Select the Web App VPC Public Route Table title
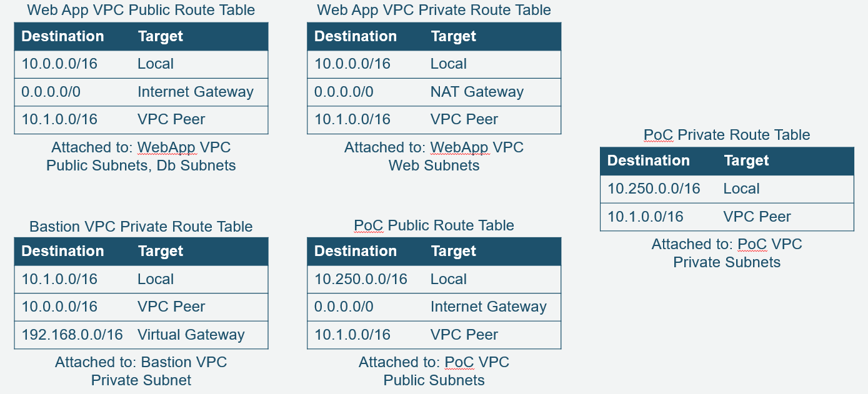This screenshot has width=868, height=394. [142, 10]
